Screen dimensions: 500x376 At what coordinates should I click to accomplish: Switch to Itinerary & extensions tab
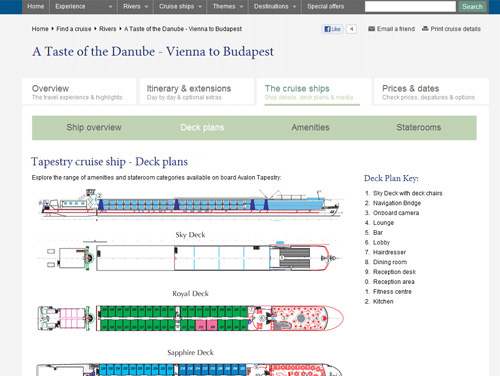coord(197,92)
